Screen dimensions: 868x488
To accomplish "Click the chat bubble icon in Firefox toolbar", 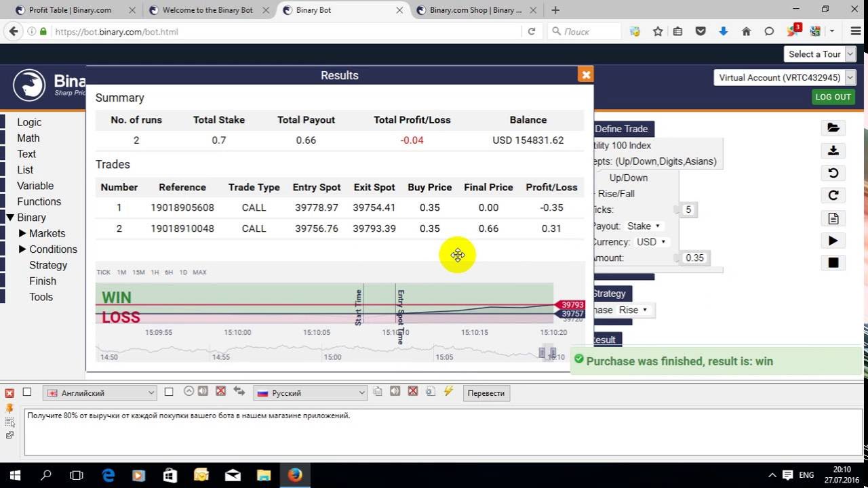I will click(x=769, y=31).
